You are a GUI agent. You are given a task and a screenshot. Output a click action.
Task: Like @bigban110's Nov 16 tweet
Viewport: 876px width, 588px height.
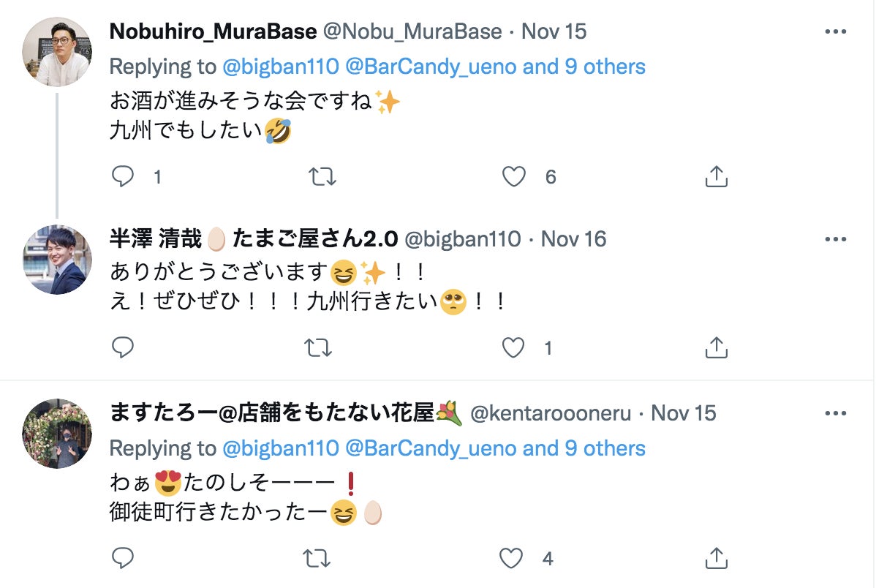(514, 347)
